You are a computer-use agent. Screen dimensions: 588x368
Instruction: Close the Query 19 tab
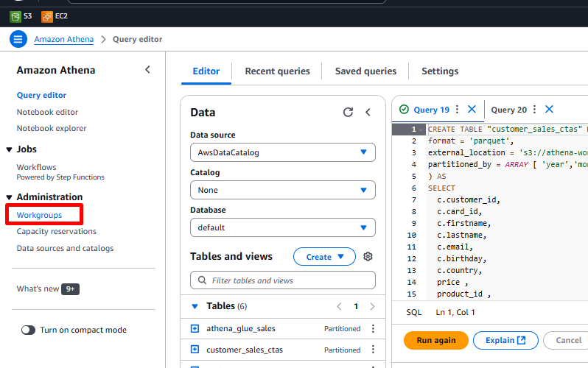tap(472, 110)
